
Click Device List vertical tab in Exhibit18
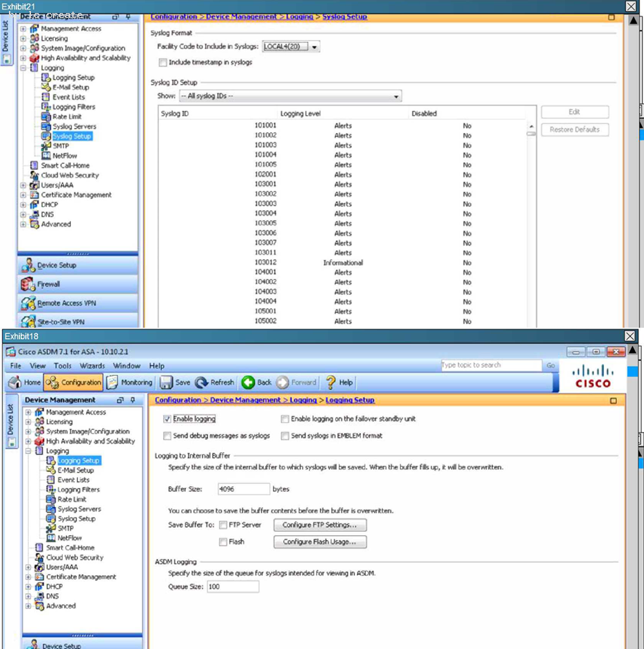pos(11,422)
